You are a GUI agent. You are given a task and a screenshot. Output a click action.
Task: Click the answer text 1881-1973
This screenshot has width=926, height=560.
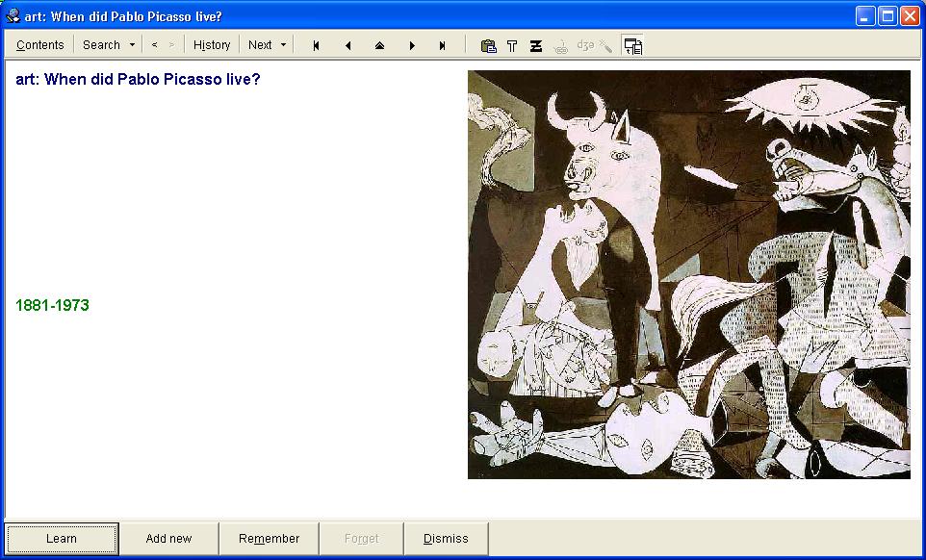[x=52, y=305]
